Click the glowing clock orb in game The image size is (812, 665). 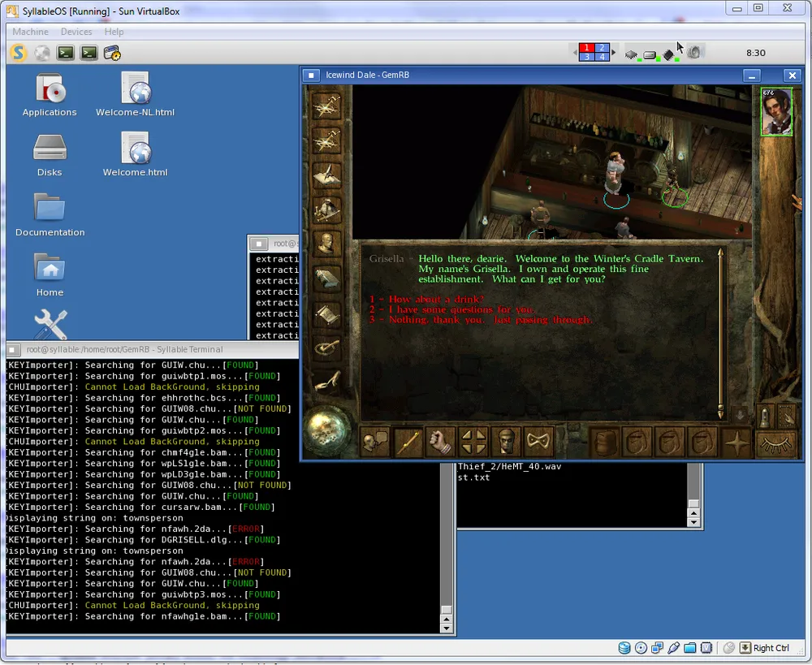[x=326, y=430]
